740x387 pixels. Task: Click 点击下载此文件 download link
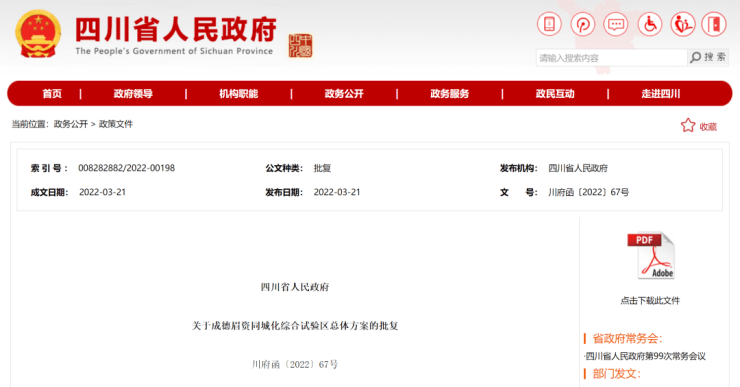650,301
